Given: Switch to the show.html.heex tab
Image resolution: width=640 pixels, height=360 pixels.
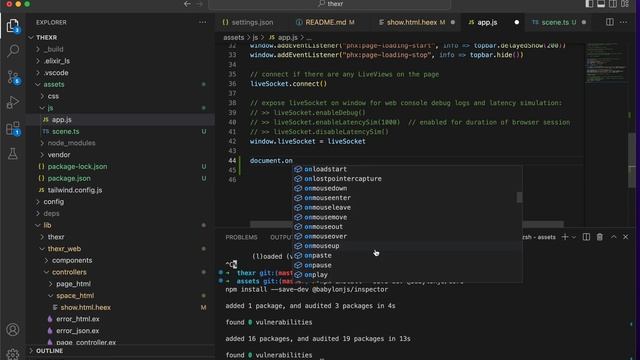Looking at the screenshot, I should pyautogui.click(x=416, y=22).
